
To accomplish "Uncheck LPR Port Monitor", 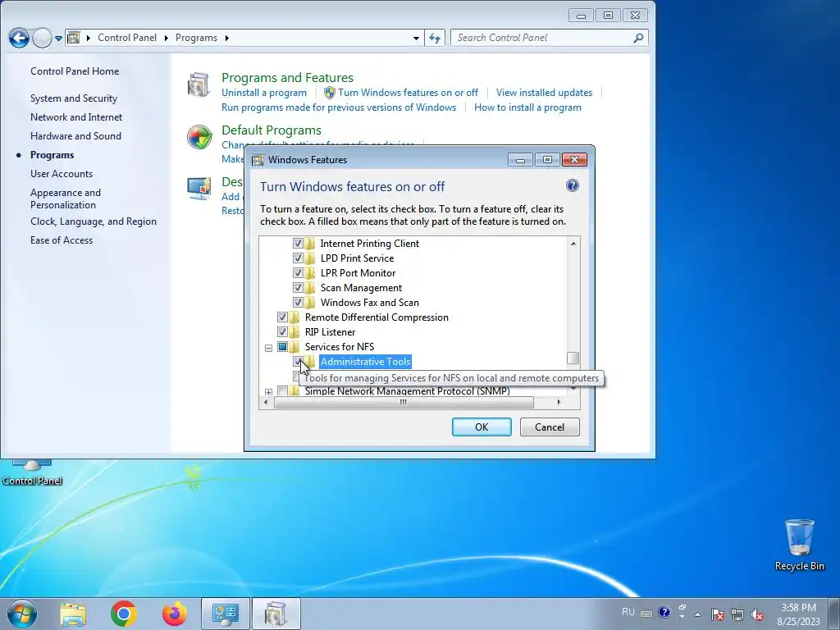I will click(298, 272).
